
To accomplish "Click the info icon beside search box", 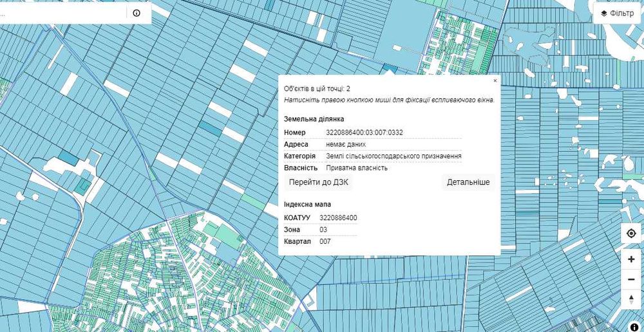I will [x=137, y=13].
